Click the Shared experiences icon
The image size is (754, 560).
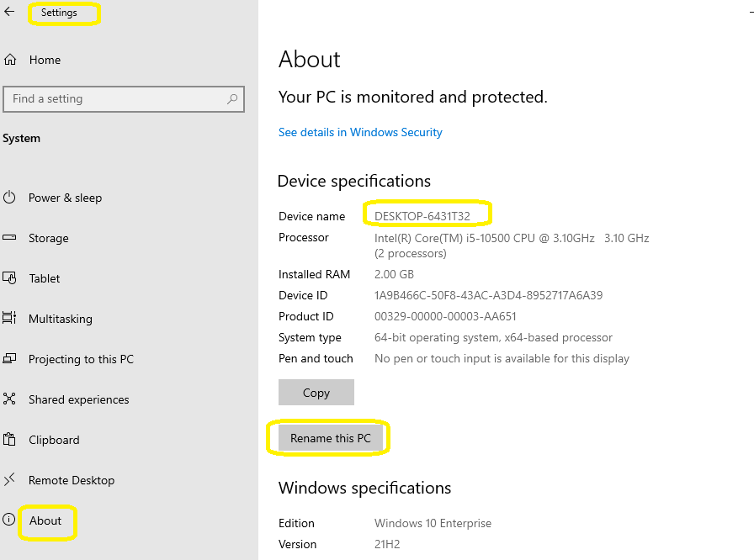9,399
